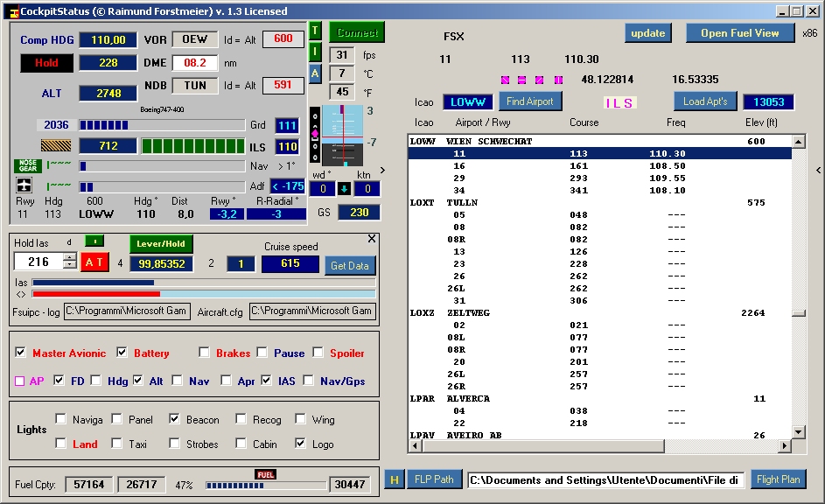Enable Nav/Gps checkbox
This screenshot has width=825, height=504.
point(308,380)
